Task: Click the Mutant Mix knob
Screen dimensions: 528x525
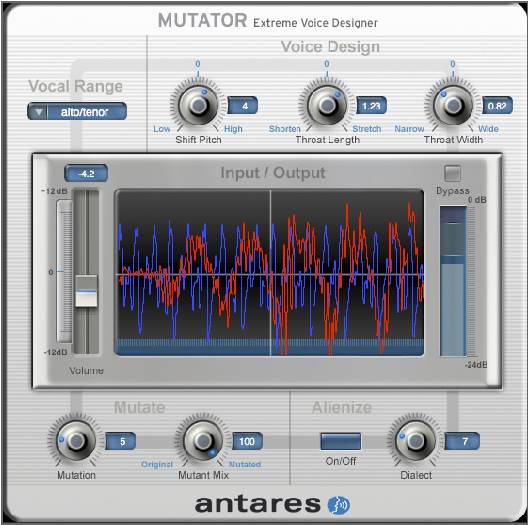Action: click(x=203, y=441)
